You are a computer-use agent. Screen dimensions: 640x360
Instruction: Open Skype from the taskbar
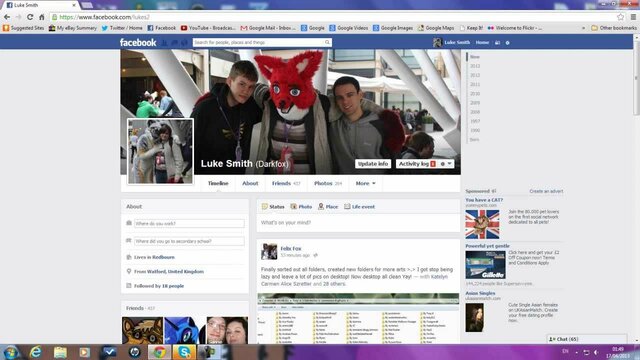pos(184,352)
